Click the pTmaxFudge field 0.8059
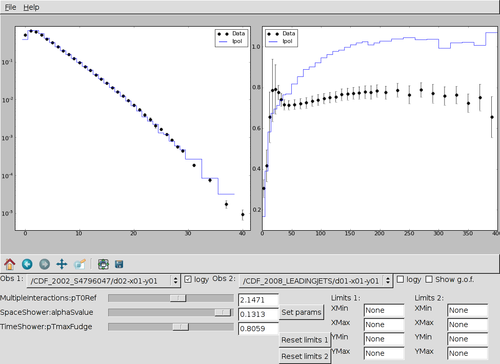 (258, 329)
